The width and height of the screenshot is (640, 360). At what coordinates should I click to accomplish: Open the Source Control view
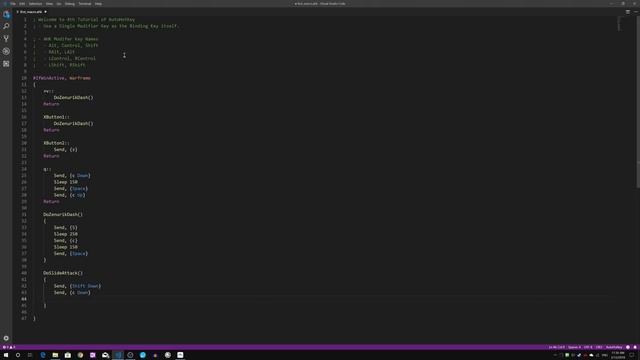click(6, 39)
